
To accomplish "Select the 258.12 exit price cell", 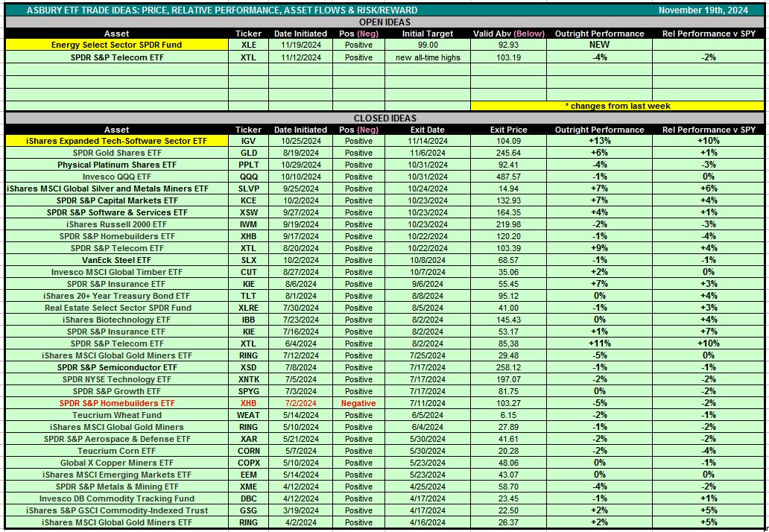I will click(x=508, y=367).
